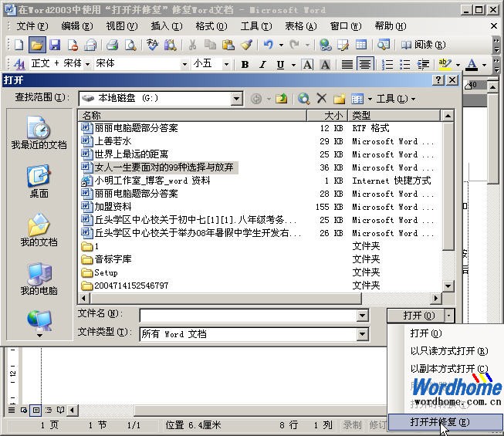Click the Insert Table icon
Viewport: 504px width, 436px height.
coord(361,45)
